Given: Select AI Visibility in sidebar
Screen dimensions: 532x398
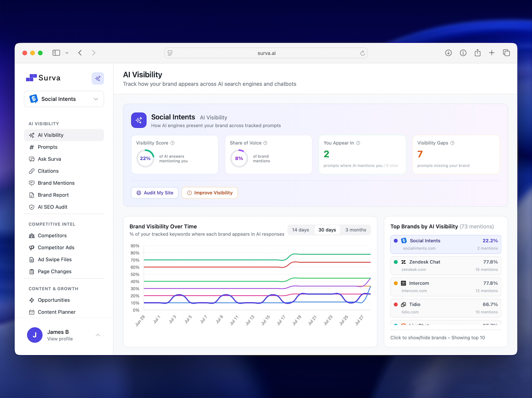Looking at the screenshot, I should pos(64,135).
